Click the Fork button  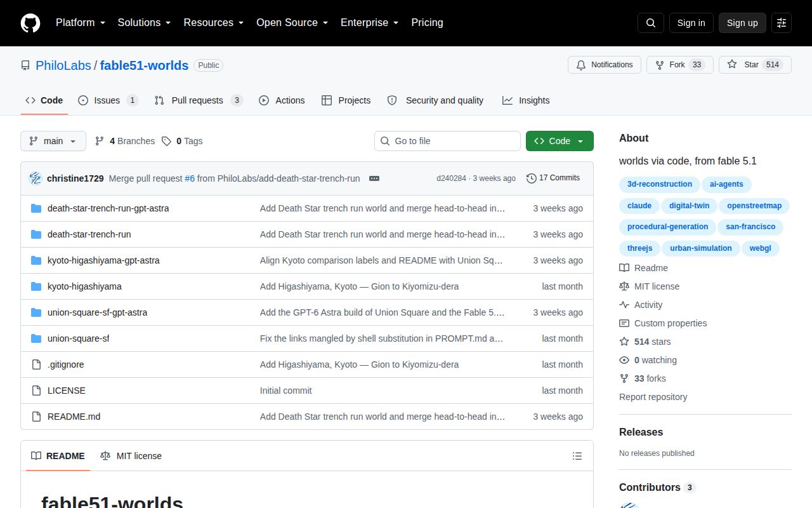[680, 65]
